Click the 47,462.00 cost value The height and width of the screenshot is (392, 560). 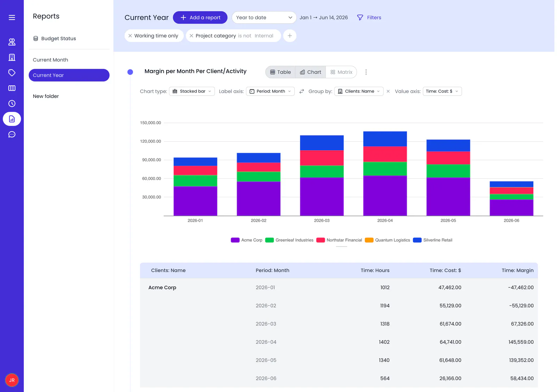(450, 287)
